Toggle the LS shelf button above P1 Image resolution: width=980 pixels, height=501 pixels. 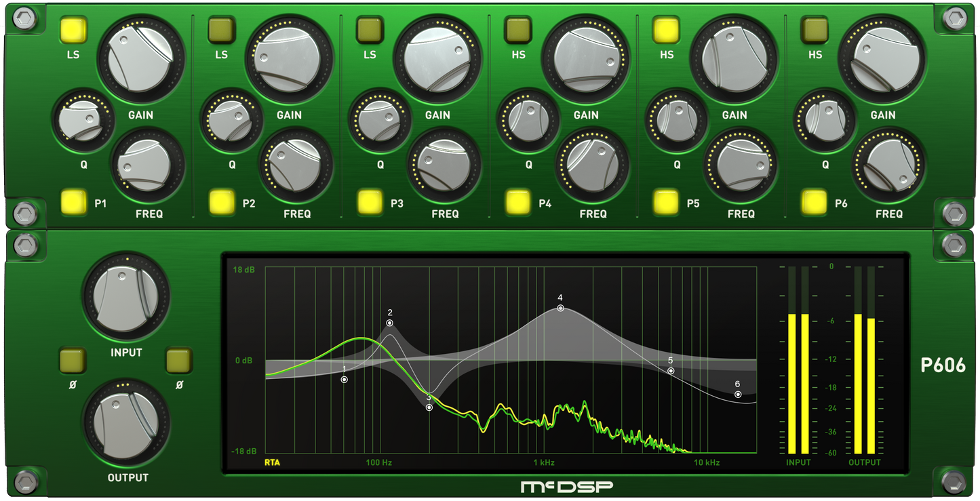coord(73,29)
